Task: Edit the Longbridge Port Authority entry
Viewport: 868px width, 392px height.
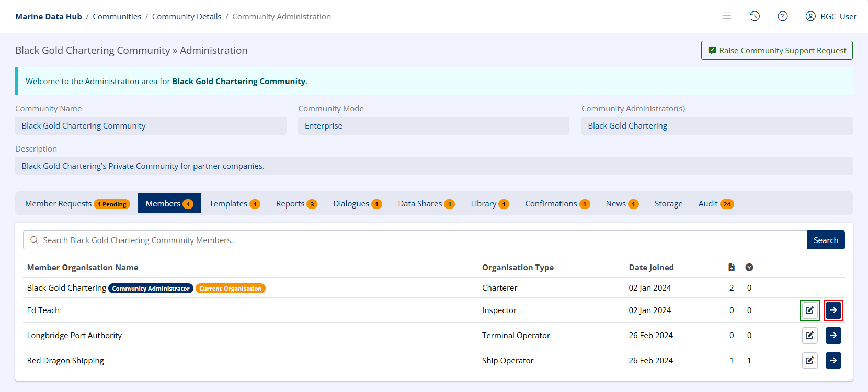Action: pyautogui.click(x=809, y=336)
